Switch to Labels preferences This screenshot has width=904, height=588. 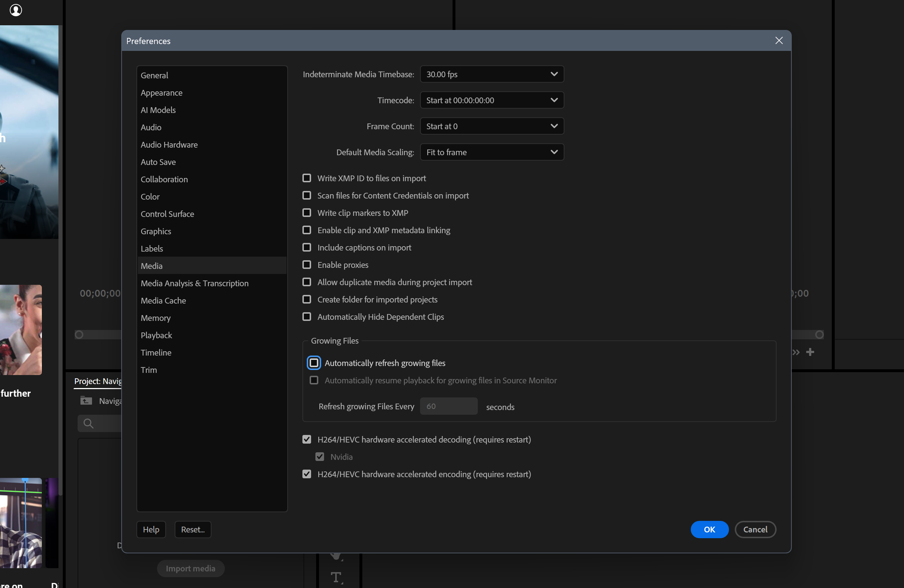point(212,248)
